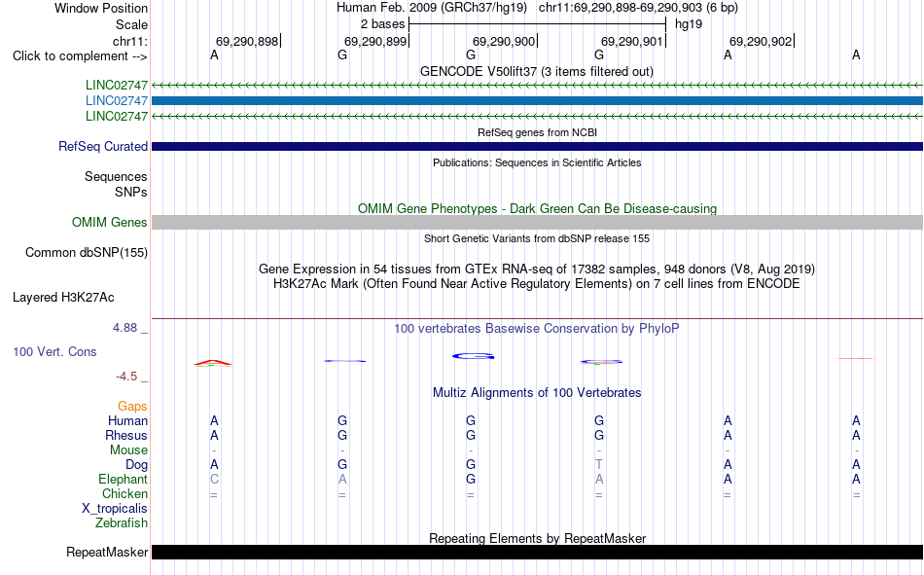Screen dimensions: 924x575
Task: Click the Elephant species label
Action: (123, 479)
